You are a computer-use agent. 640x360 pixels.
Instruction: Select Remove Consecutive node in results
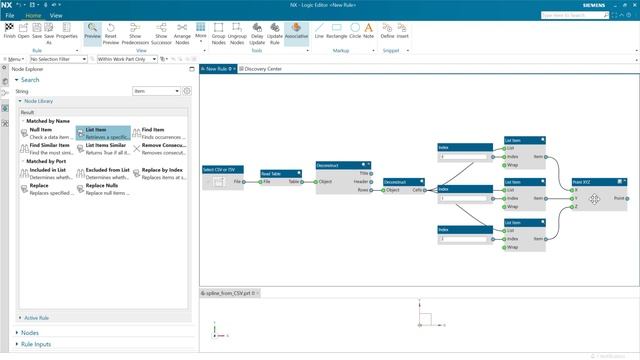[x=160, y=149]
